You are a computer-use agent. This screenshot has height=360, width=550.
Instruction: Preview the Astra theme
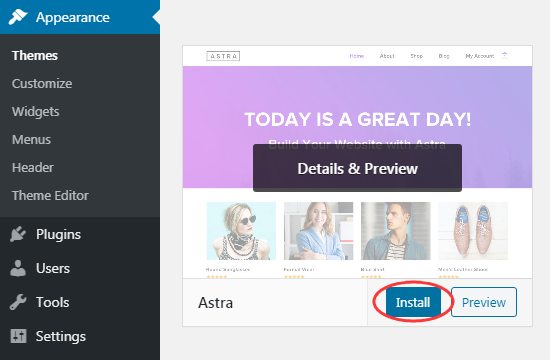click(x=484, y=302)
